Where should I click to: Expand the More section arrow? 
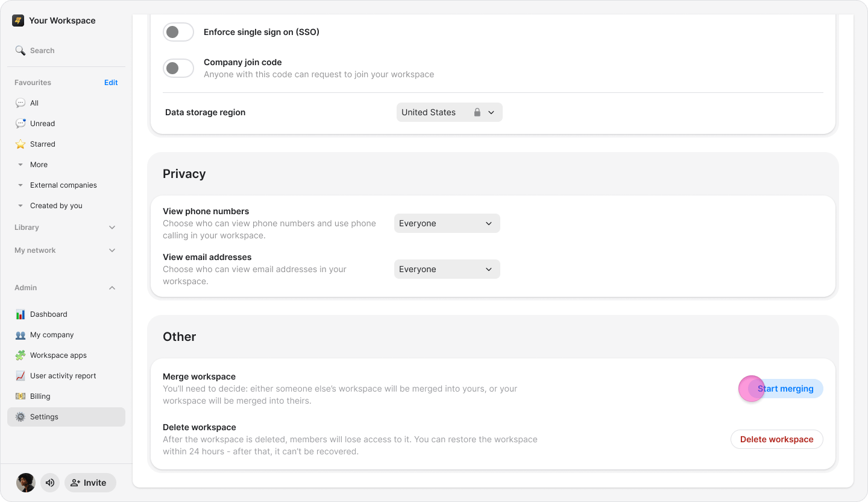(20, 165)
